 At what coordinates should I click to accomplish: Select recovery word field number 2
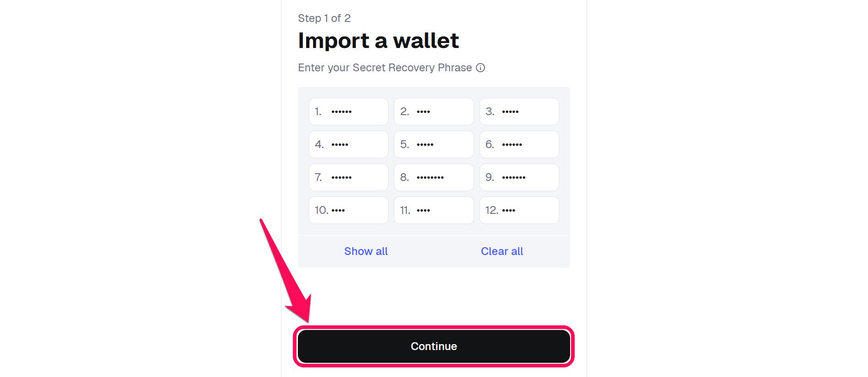coord(434,112)
